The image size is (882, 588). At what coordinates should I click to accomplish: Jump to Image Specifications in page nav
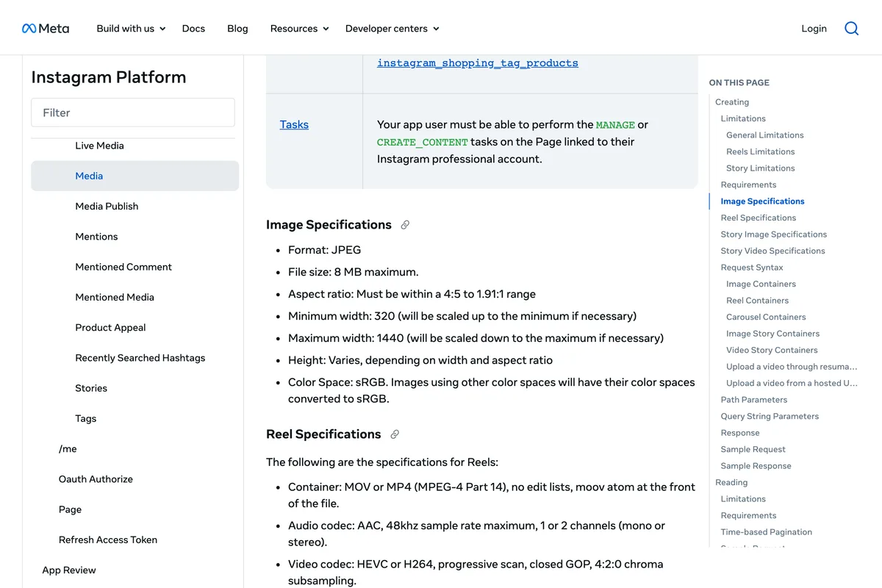click(763, 201)
